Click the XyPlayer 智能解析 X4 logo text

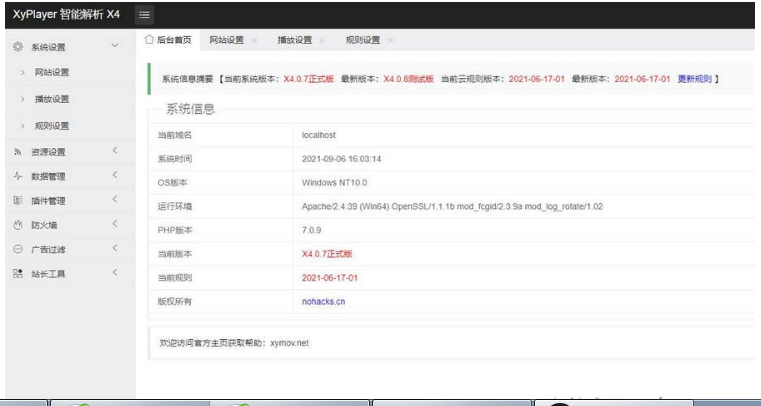pos(66,14)
